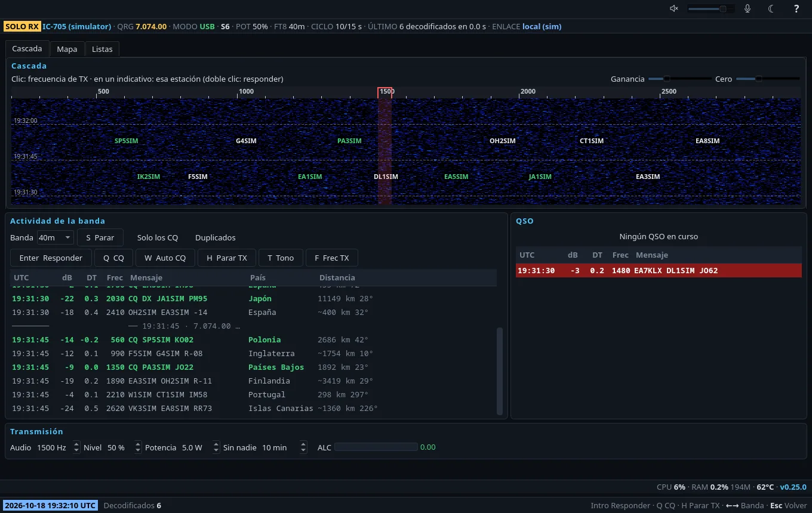This screenshot has width=812, height=513.
Task: Open the Banda 40m dropdown
Action: pyautogui.click(x=55, y=237)
